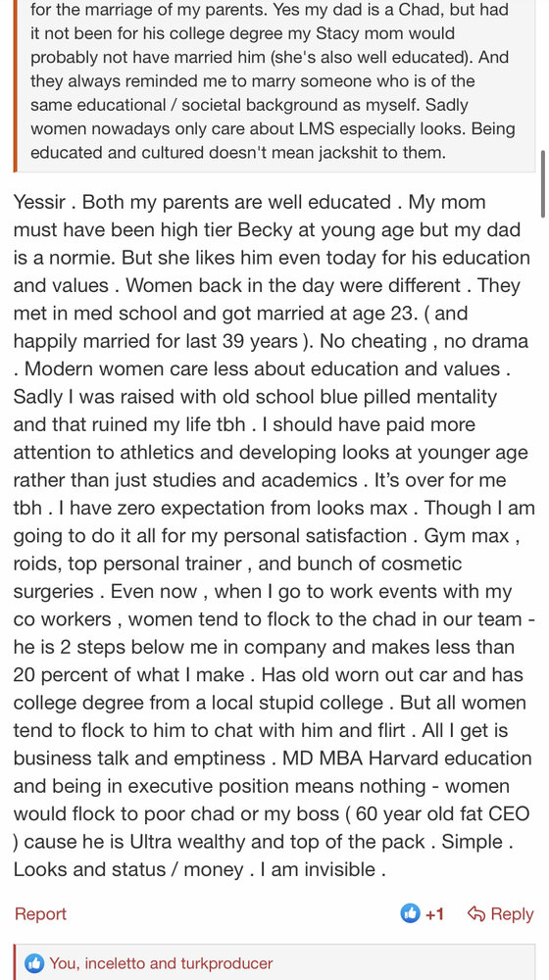Click the orange border of the quote
This screenshot has height=980, width=549.
[15, 85]
